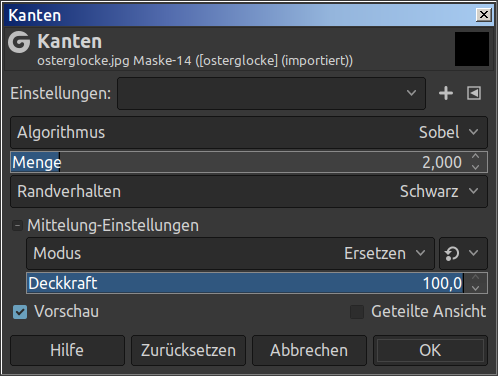The image size is (498, 376).
Task: Click the GEGL logo icon beside Kanten
Action: point(19,42)
